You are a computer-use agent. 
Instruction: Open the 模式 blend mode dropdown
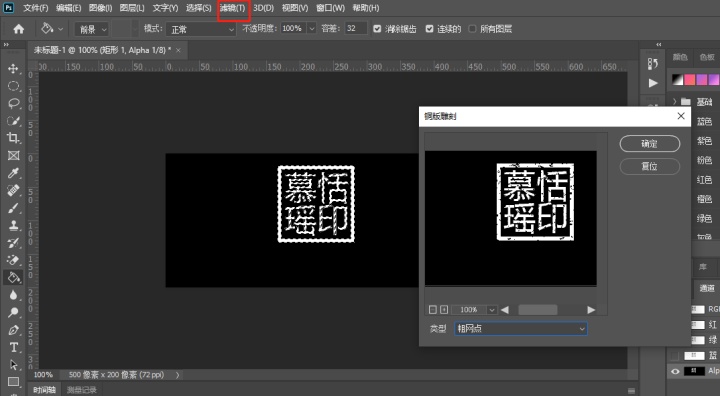(201, 29)
